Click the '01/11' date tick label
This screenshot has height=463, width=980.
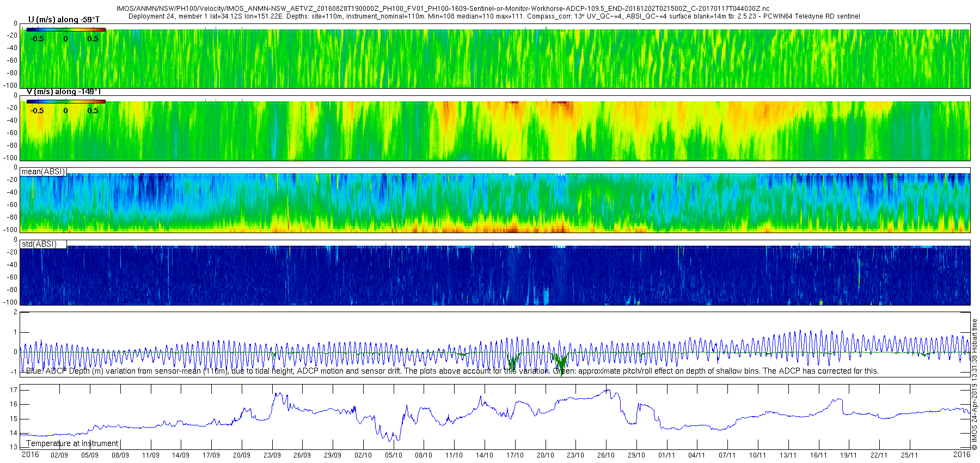tap(666, 455)
